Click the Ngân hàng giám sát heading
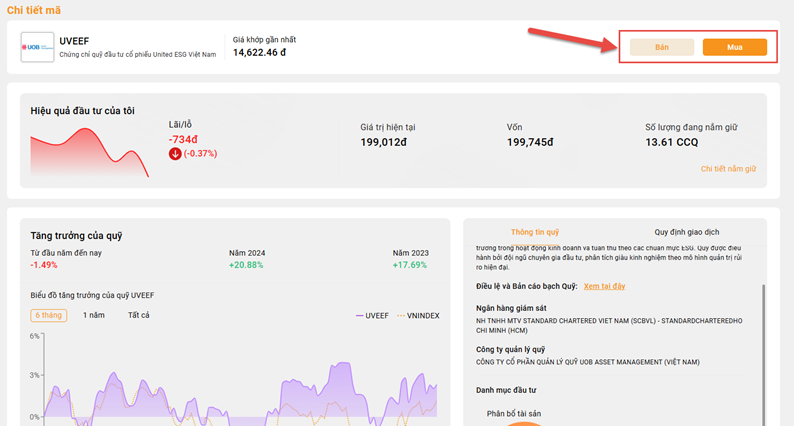The width and height of the screenshot is (794, 426). (x=511, y=308)
